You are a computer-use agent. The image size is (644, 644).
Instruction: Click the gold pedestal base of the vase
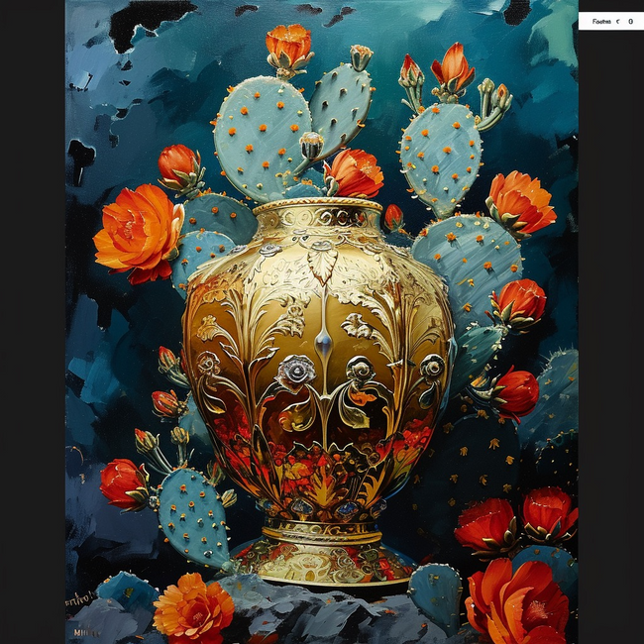point(322,557)
